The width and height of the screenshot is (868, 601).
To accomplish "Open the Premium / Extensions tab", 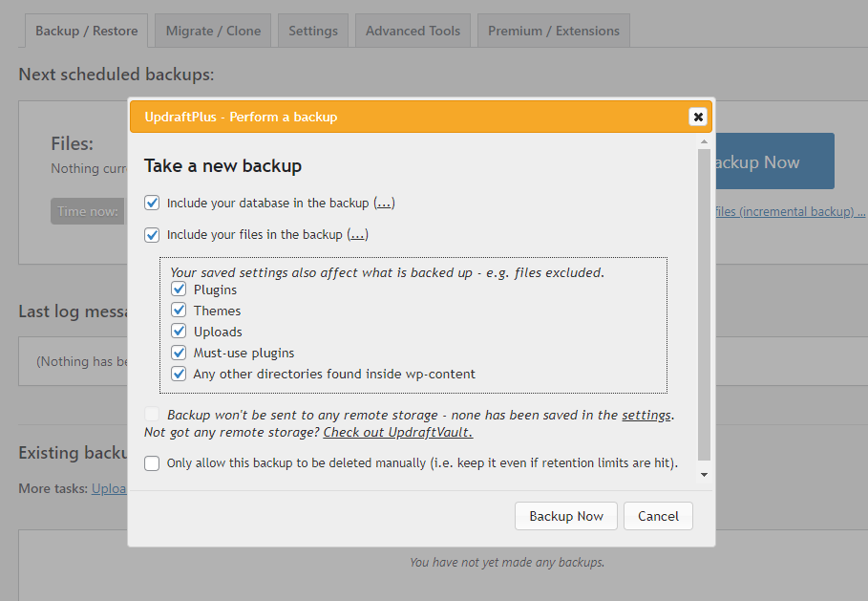I will [553, 31].
